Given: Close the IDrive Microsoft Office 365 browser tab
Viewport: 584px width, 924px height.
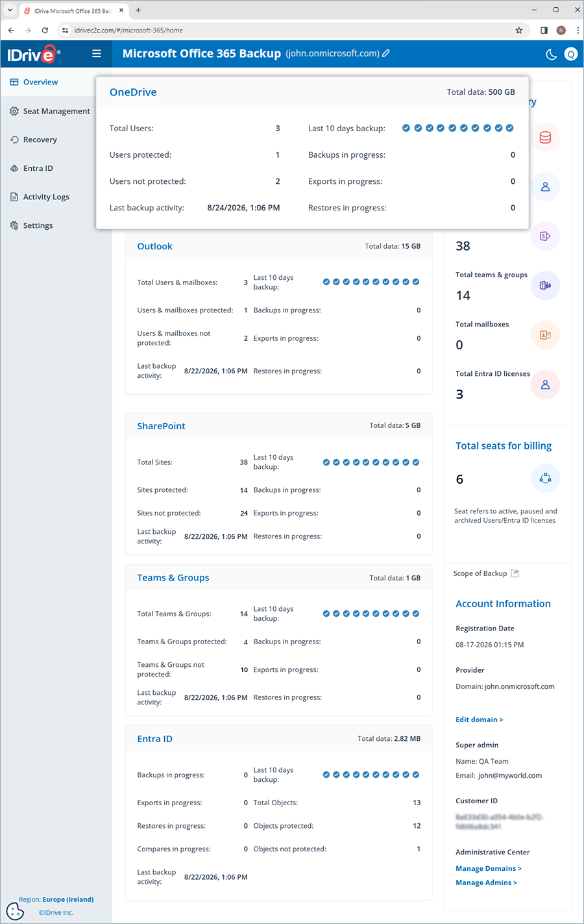Looking at the screenshot, I should point(123,10).
